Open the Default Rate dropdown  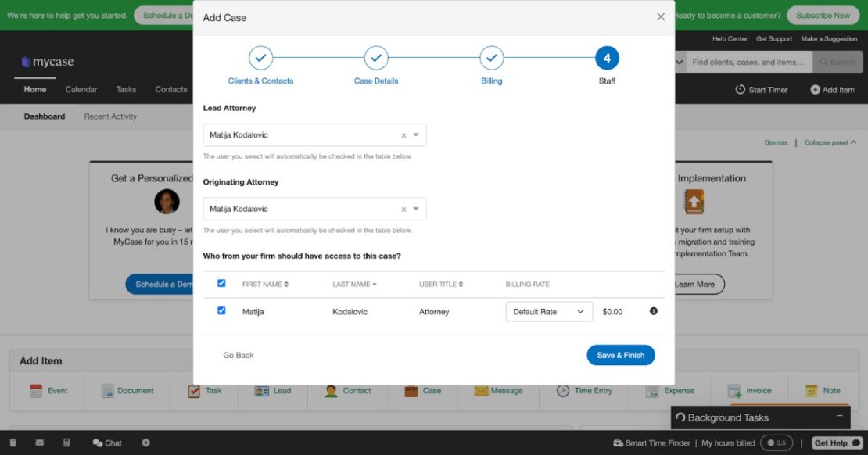click(x=548, y=311)
